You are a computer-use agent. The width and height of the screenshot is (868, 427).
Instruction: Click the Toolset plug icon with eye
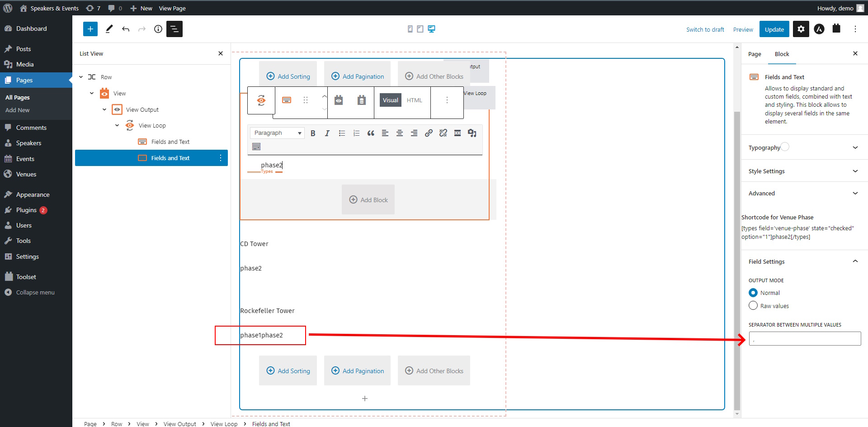(339, 100)
